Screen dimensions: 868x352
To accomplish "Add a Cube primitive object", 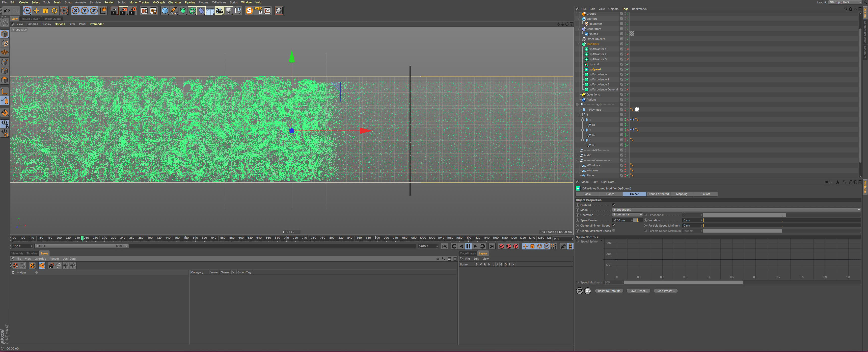I will 165,11.
